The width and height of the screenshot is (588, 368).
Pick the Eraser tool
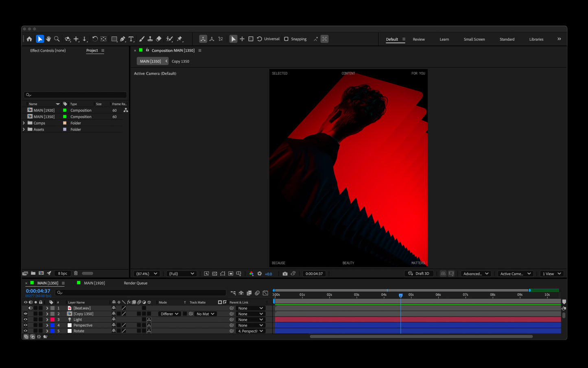coord(159,39)
